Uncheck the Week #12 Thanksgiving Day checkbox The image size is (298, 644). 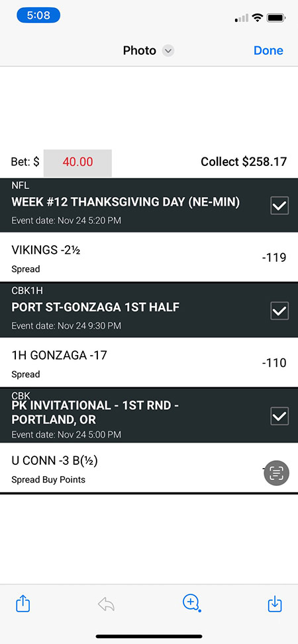click(279, 206)
